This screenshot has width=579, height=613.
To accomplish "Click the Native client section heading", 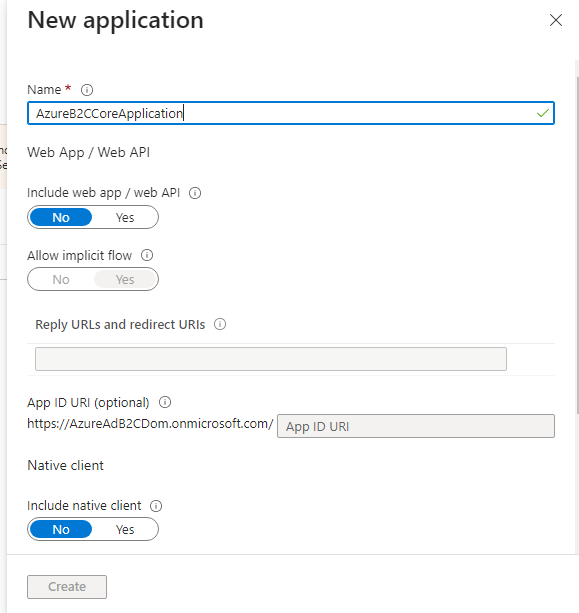I will (x=66, y=465).
